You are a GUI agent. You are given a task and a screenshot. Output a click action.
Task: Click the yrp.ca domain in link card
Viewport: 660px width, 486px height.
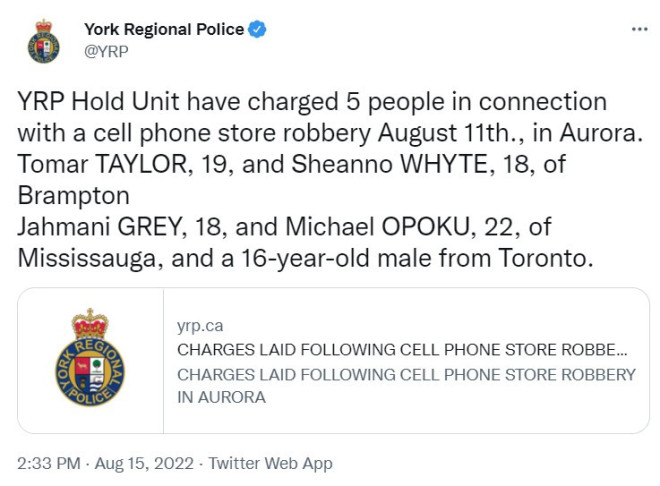[200, 326]
